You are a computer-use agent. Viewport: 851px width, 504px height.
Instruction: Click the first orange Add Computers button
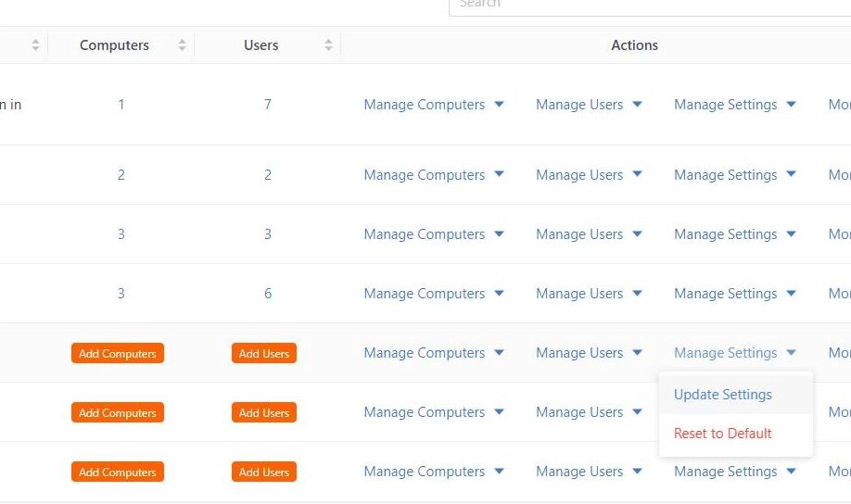117,353
